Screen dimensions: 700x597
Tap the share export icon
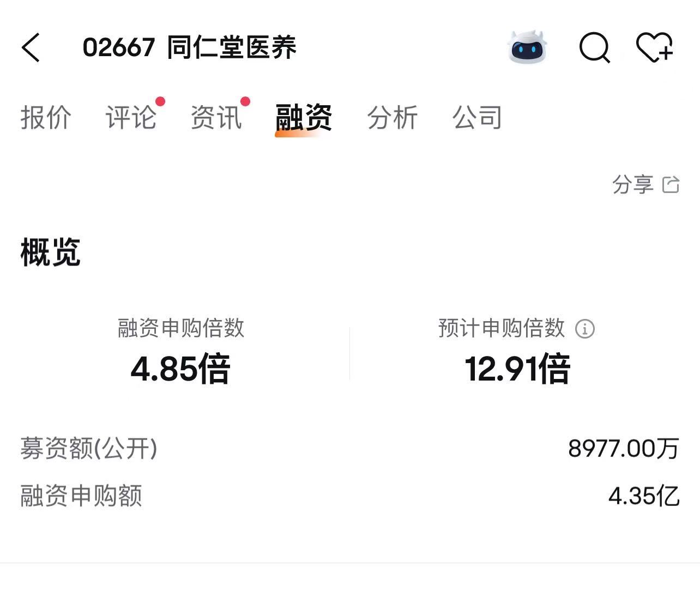[671, 185]
